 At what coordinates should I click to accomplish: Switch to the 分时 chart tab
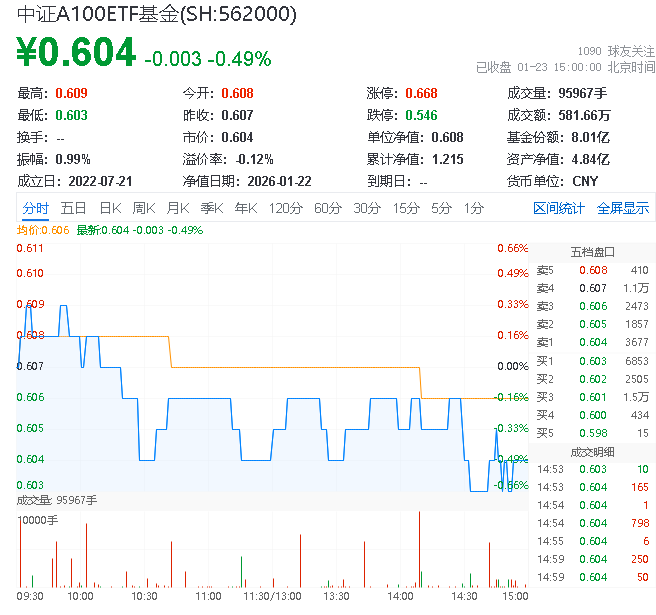point(35,208)
